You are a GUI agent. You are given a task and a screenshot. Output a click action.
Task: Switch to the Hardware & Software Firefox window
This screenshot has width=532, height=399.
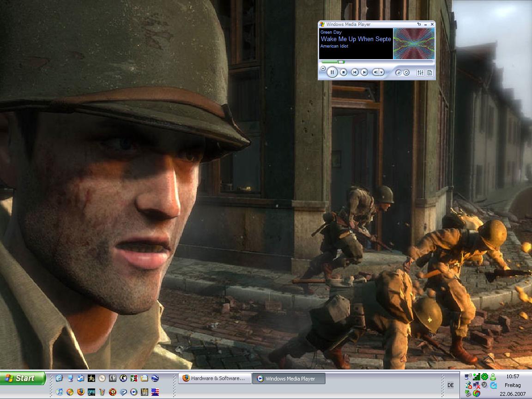(x=215, y=378)
